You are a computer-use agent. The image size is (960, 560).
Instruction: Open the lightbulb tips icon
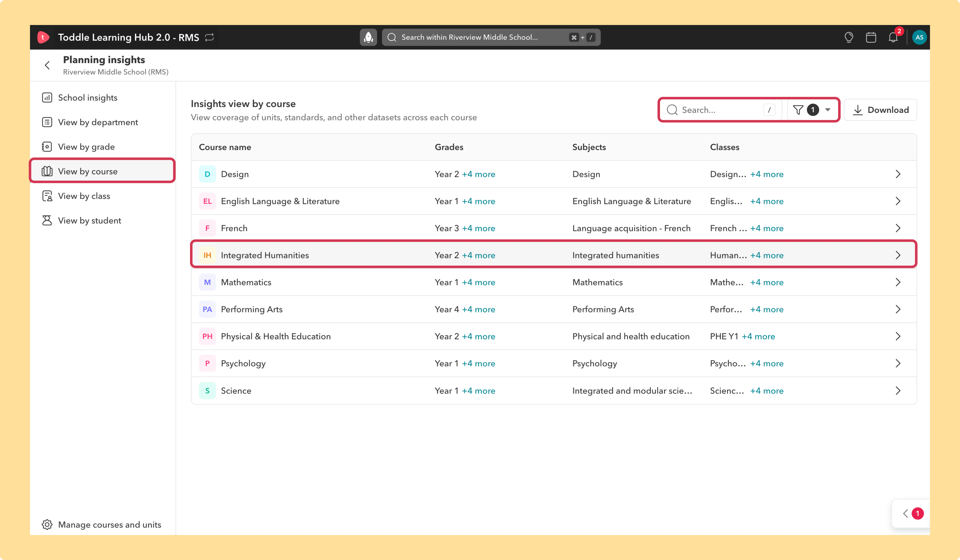pyautogui.click(x=849, y=37)
